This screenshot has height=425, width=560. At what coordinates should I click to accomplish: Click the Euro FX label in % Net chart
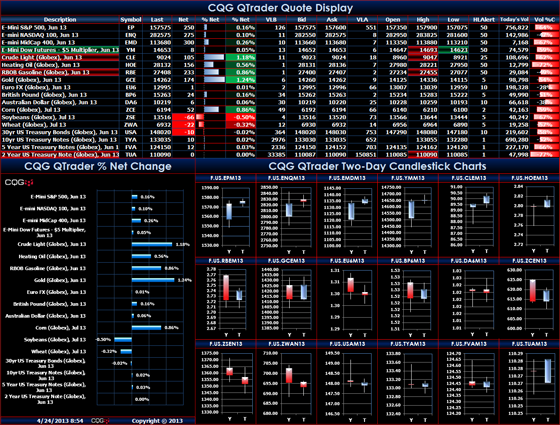click(x=56, y=292)
